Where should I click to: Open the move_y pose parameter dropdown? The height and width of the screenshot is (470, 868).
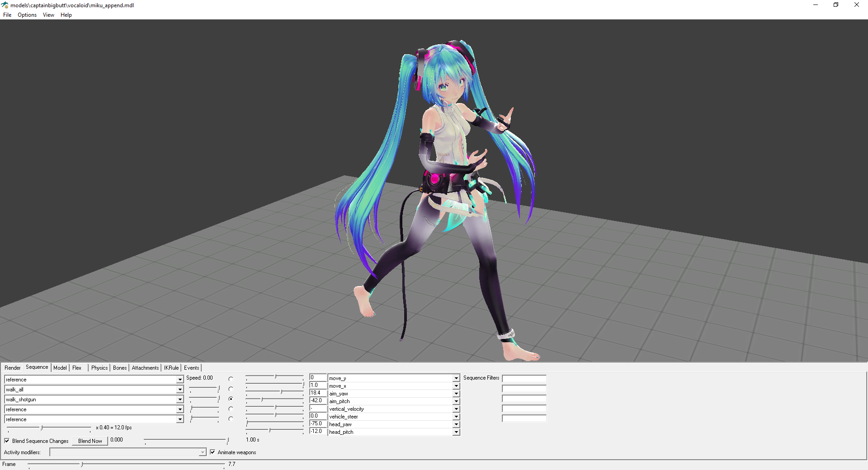coord(456,378)
